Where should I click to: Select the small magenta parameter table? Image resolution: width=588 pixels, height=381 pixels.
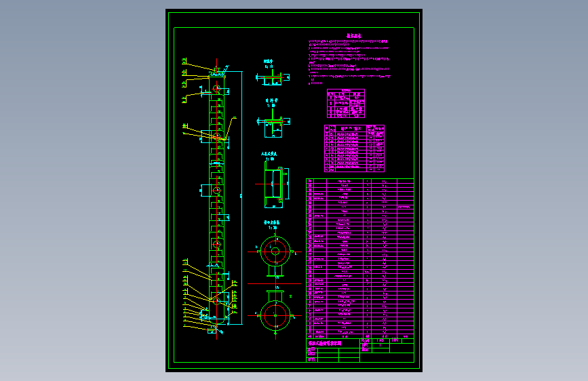tap(346, 103)
